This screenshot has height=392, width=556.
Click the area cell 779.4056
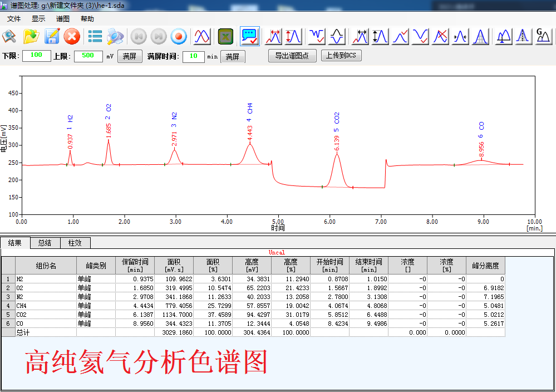point(174,306)
